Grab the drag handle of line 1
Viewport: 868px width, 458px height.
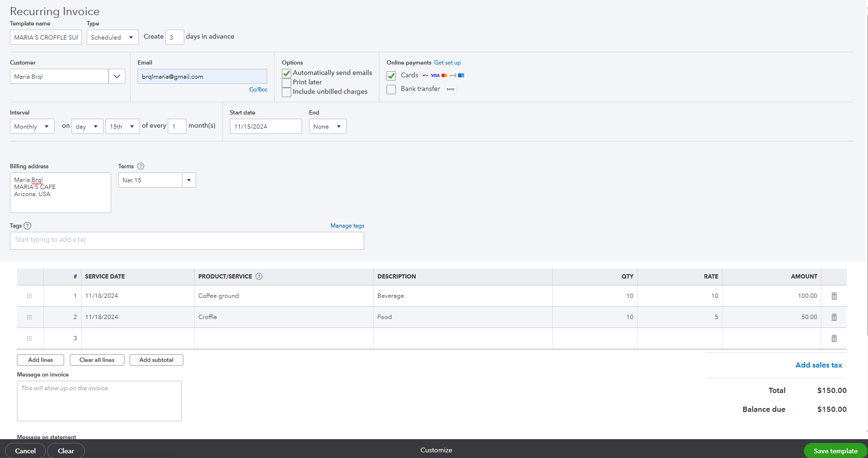(x=29, y=296)
